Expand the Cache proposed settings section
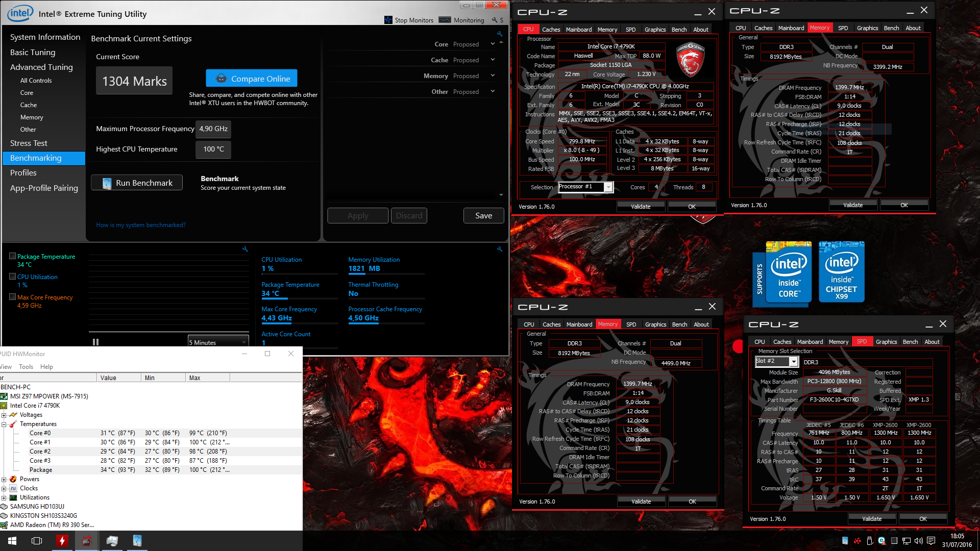The width and height of the screenshot is (980, 551). [493, 60]
